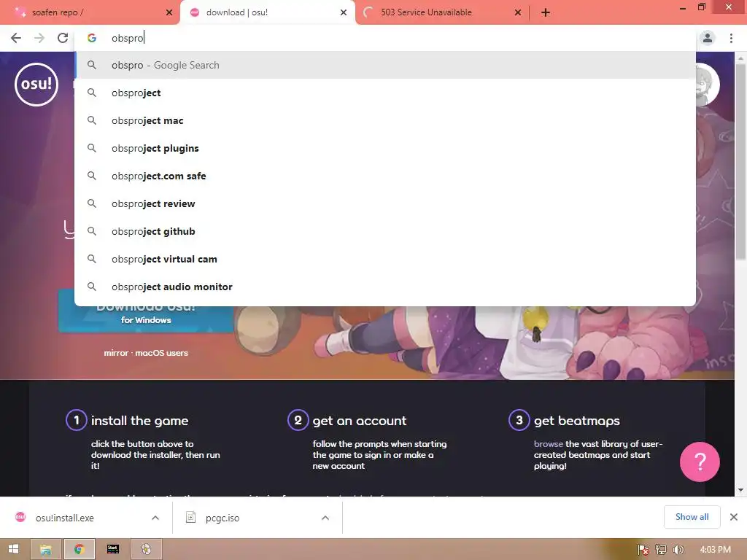The image size is (747, 560).
Task: Click the 'install the game' heading
Action: tap(139, 421)
